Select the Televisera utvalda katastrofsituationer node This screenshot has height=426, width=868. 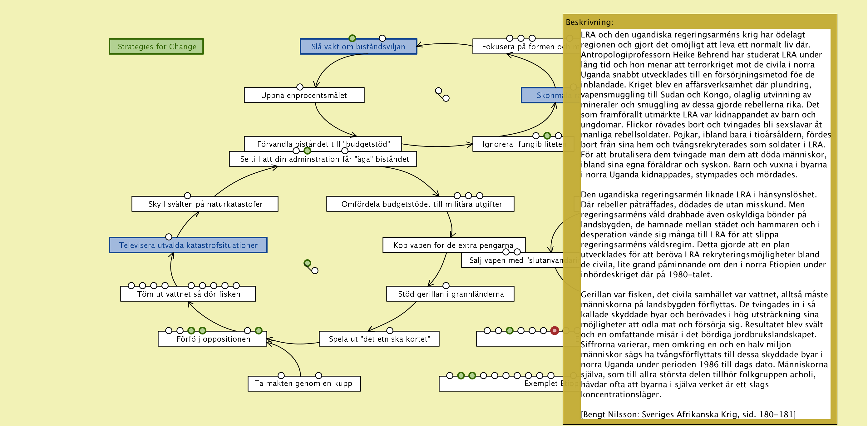point(188,245)
